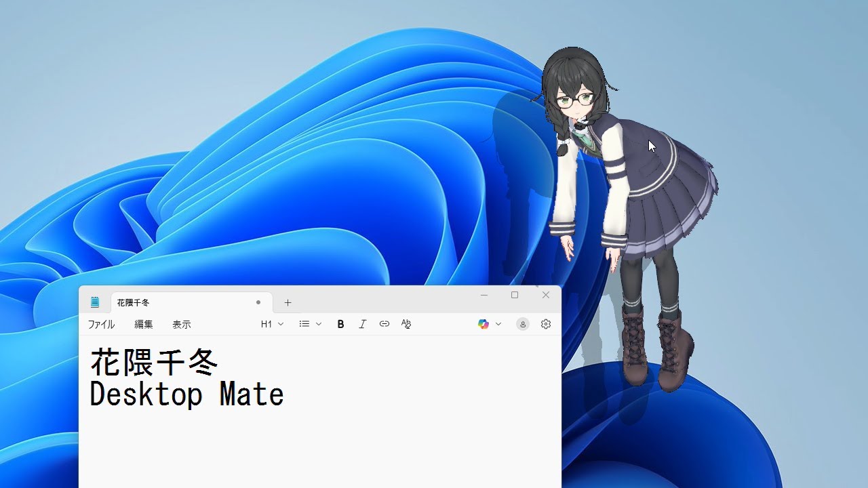Close the 花隈千冬 tab via unsaved dot
Viewport: 868px width, 488px height.
pos(258,302)
